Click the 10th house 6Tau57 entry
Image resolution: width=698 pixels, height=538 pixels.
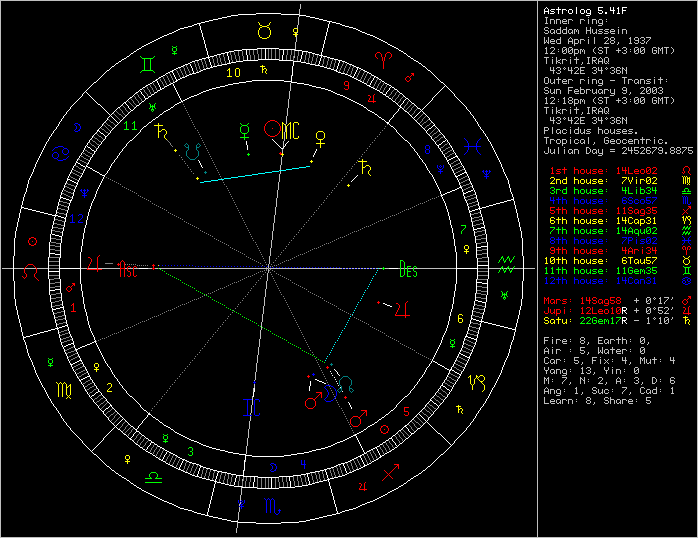point(590,261)
